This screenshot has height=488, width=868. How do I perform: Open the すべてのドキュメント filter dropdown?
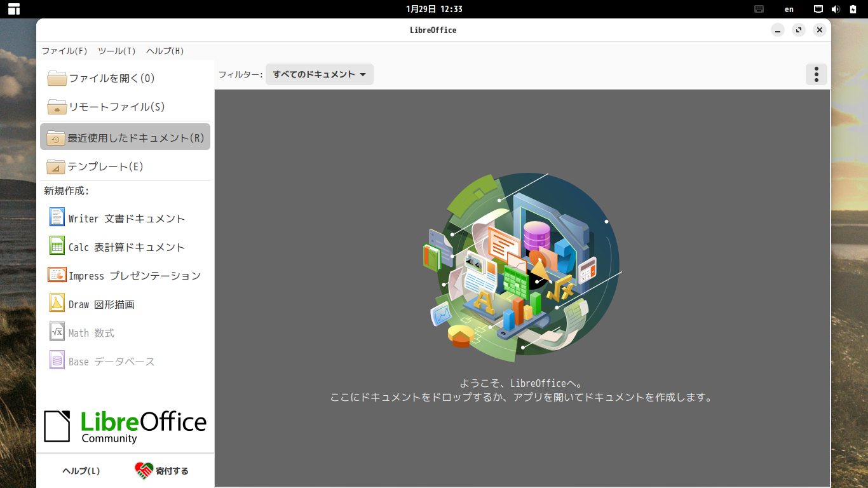pyautogui.click(x=320, y=74)
